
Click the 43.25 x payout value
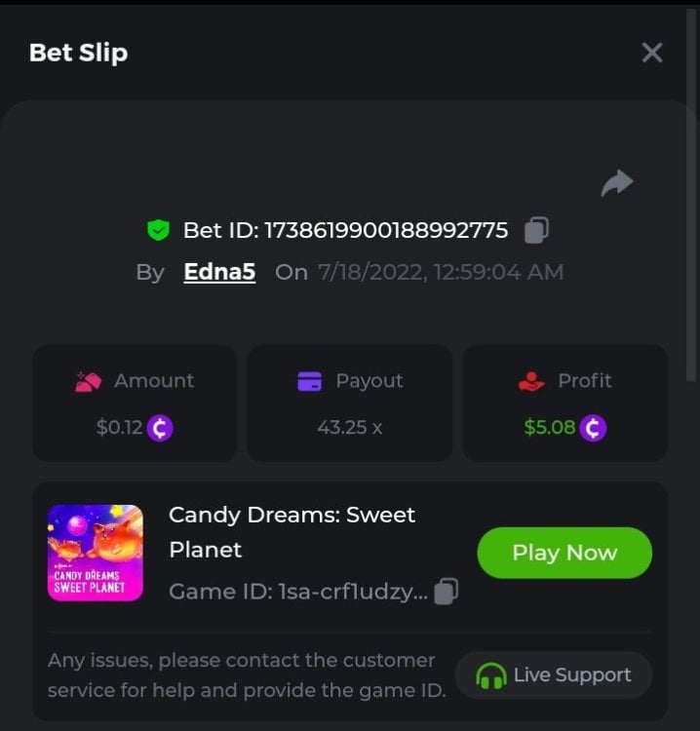[x=350, y=428]
